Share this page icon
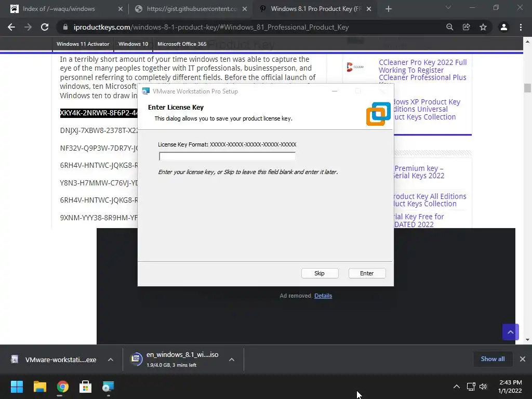 [x=467, y=27]
